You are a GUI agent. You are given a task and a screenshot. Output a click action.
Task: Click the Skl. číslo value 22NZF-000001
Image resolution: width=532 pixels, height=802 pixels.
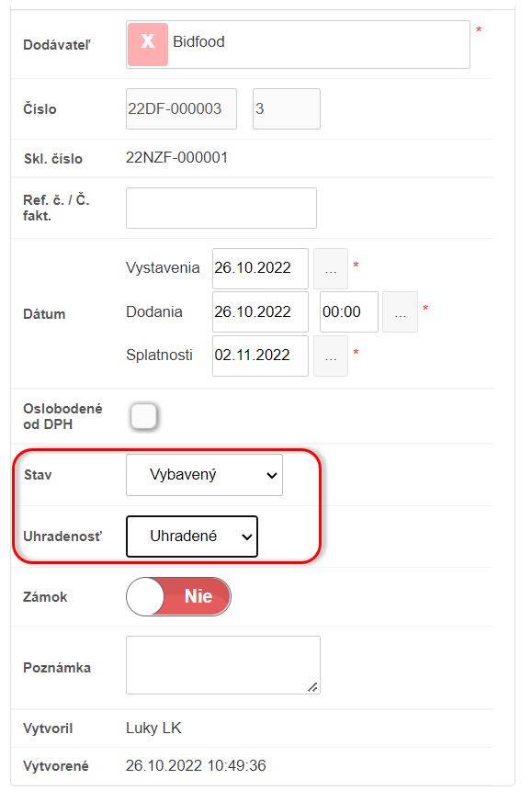coord(177,157)
